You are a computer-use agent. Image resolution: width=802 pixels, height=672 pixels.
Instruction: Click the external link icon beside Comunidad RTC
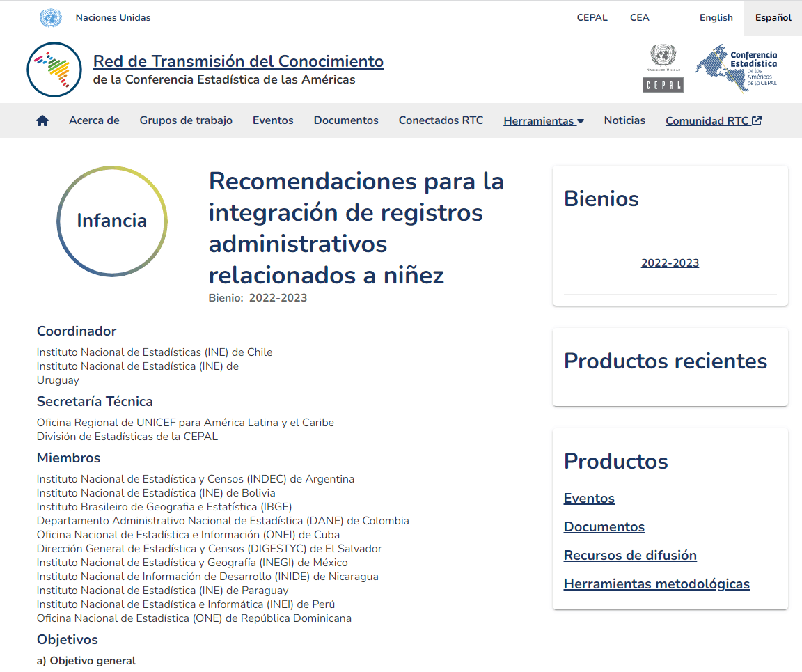(757, 120)
